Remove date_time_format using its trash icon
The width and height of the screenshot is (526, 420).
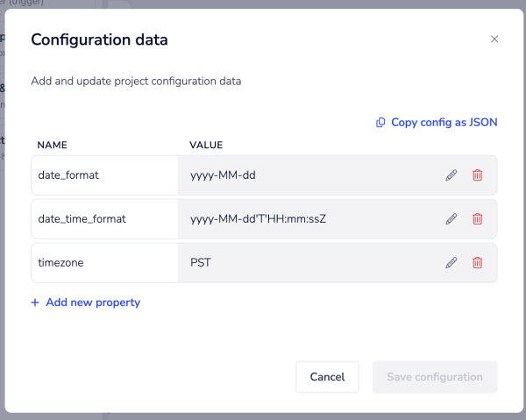pyautogui.click(x=477, y=218)
